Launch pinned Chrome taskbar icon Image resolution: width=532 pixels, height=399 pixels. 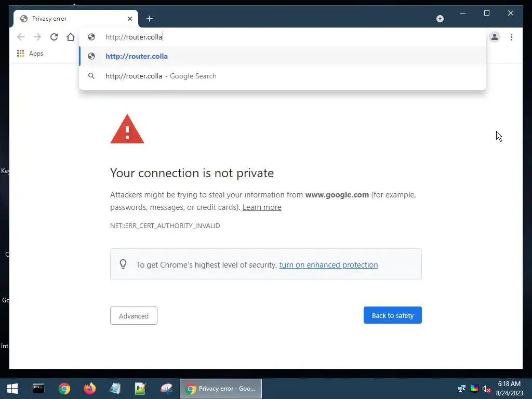64,389
